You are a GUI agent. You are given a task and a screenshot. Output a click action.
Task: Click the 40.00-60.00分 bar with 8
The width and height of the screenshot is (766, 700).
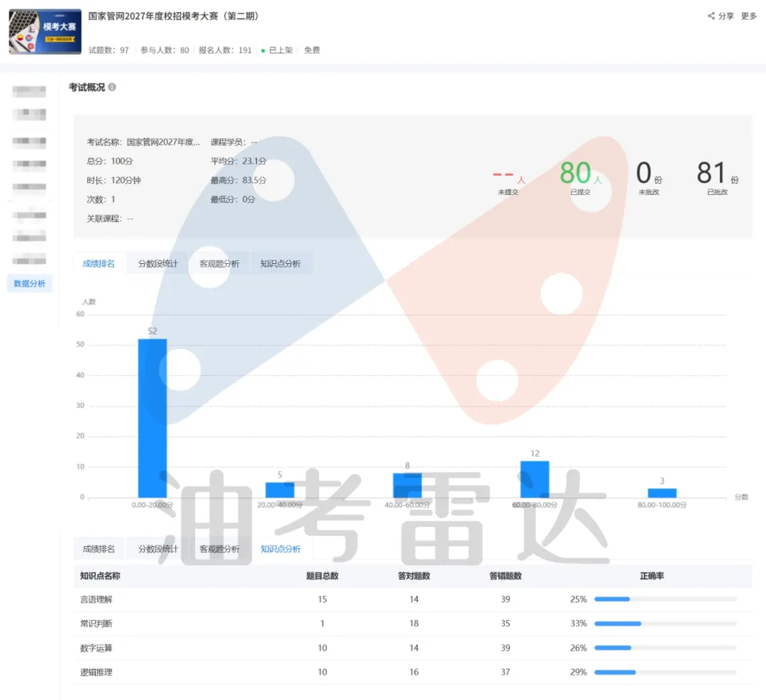[407, 486]
